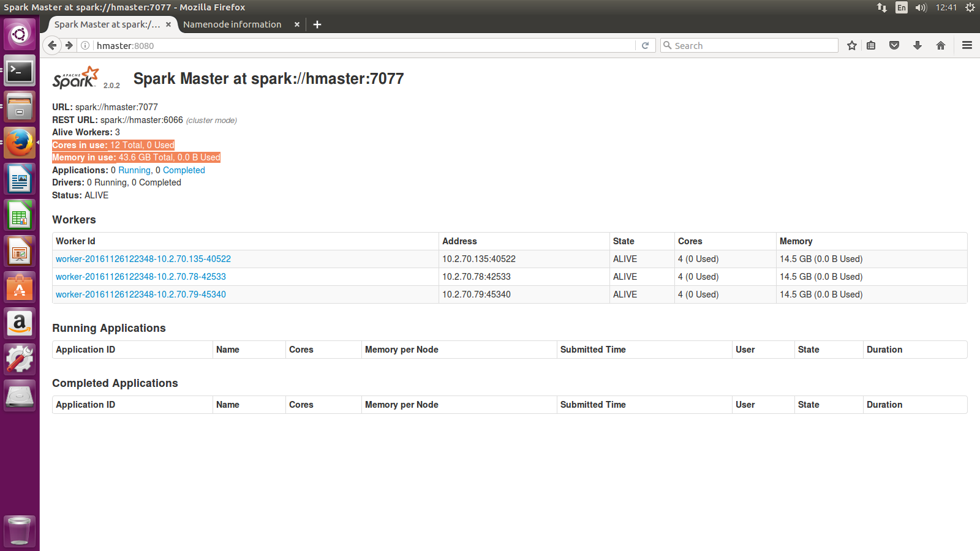
Task: Open worker link for 10.2.70.78-42533
Action: pyautogui.click(x=141, y=277)
